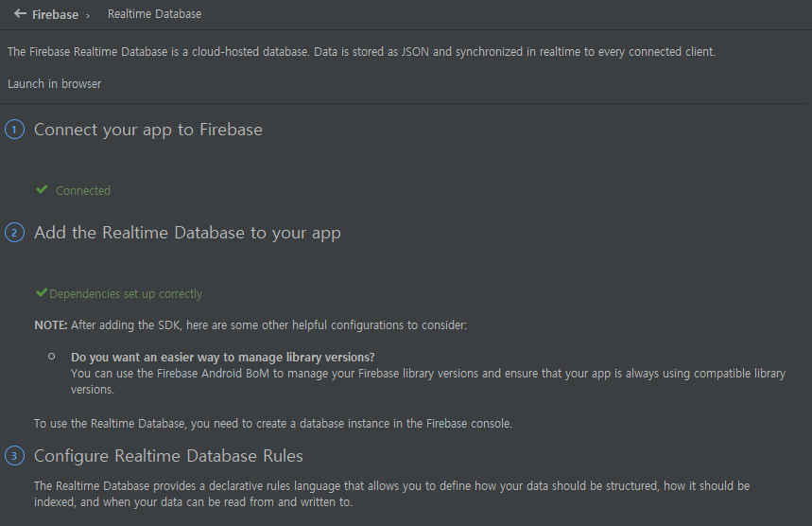
Task: Go back to the Firebase breadcrumb
Action: pyautogui.click(x=55, y=14)
